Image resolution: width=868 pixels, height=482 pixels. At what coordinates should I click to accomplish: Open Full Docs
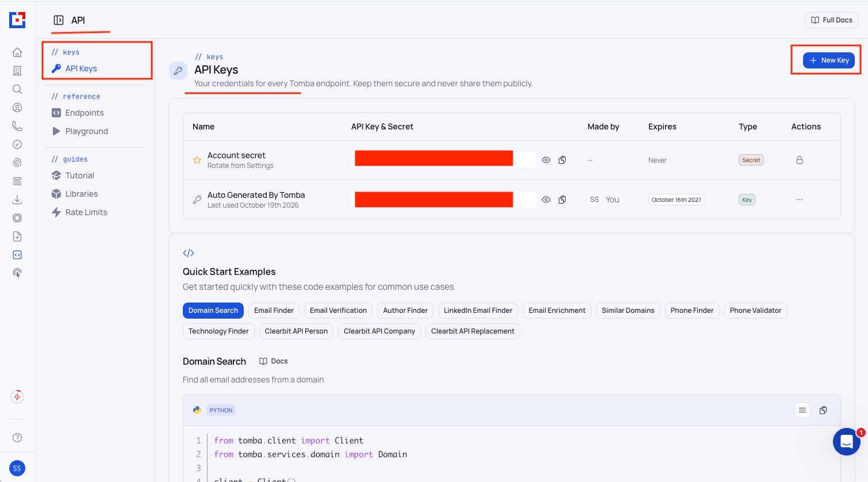[x=831, y=20]
